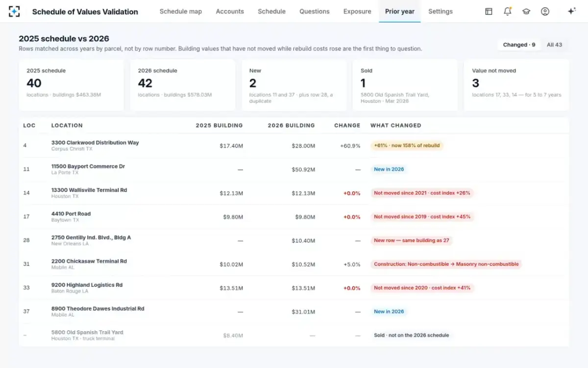588x368 pixels.
Task: Click the $50.92M 2026 building value
Action: pos(303,169)
